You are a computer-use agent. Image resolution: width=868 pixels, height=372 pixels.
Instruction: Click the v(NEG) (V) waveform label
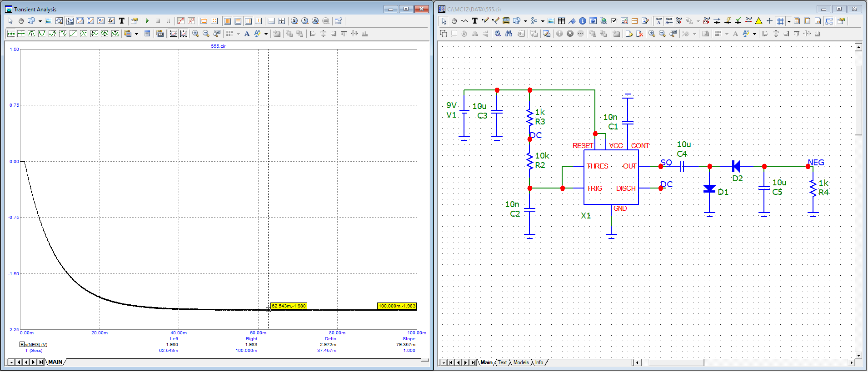pos(36,344)
